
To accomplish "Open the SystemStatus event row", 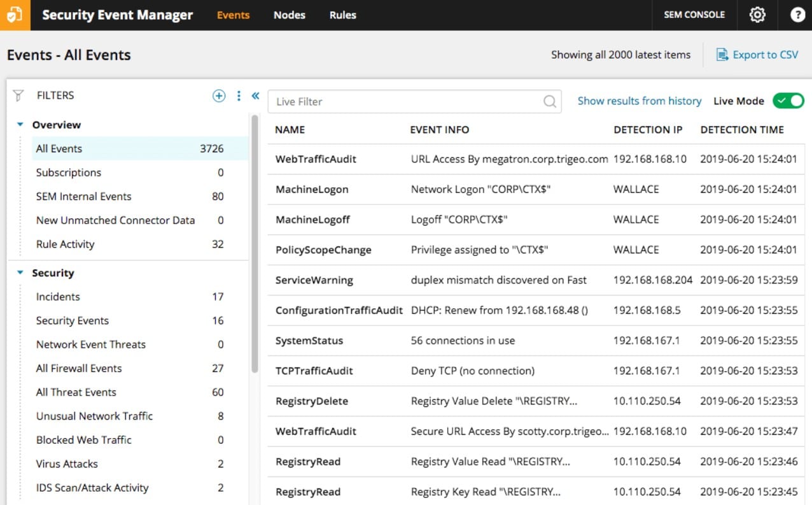I will [x=536, y=341].
